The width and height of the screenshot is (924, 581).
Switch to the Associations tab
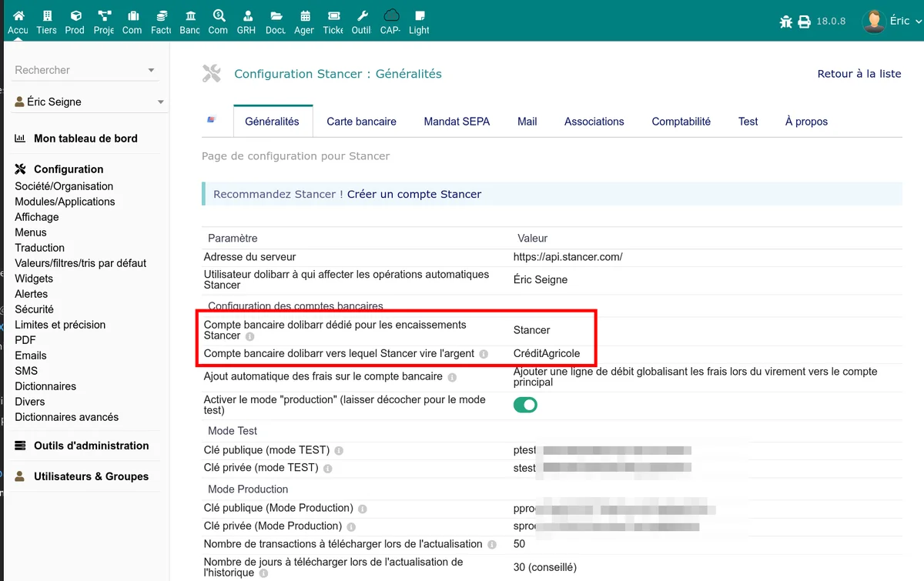tap(594, 122)
